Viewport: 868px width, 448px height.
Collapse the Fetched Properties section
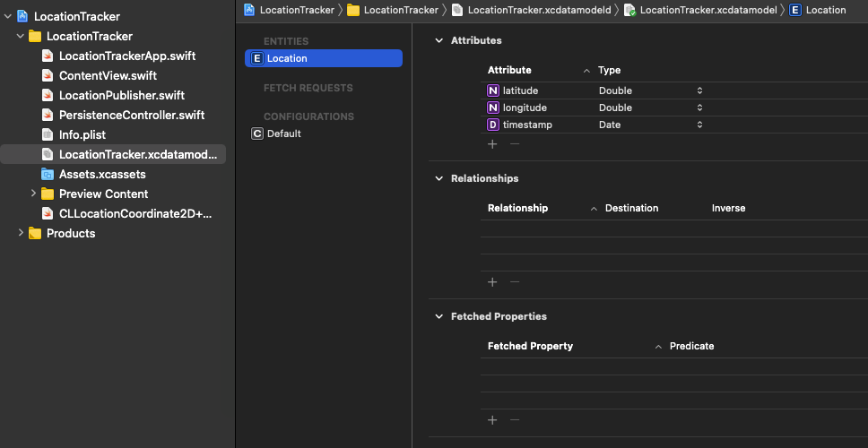439,316
